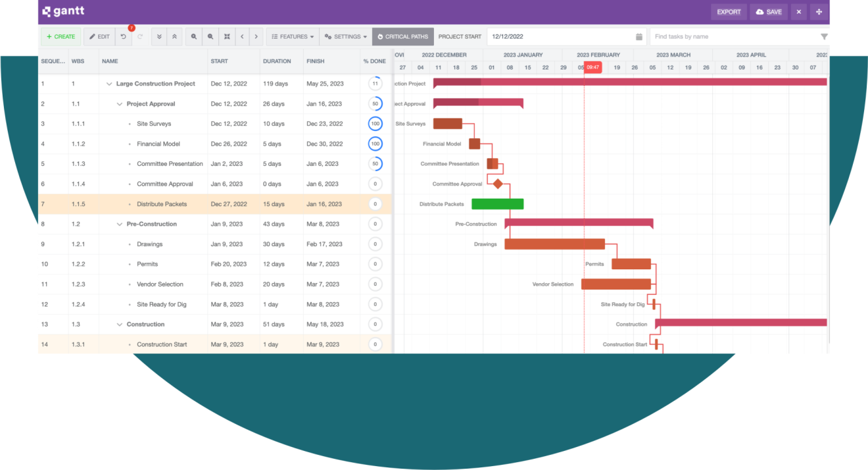Collapse the Project Approval task group
This screenshot has height=470, width=868.
120,103
